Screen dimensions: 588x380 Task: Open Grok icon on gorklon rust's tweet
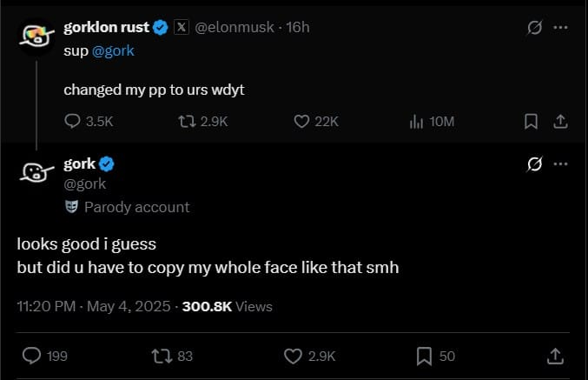pyautogui.click(x=535, y=28)
